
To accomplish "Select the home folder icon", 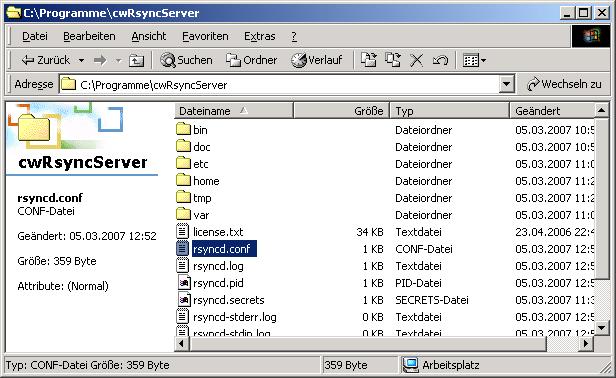I will (x=183, y=180).
